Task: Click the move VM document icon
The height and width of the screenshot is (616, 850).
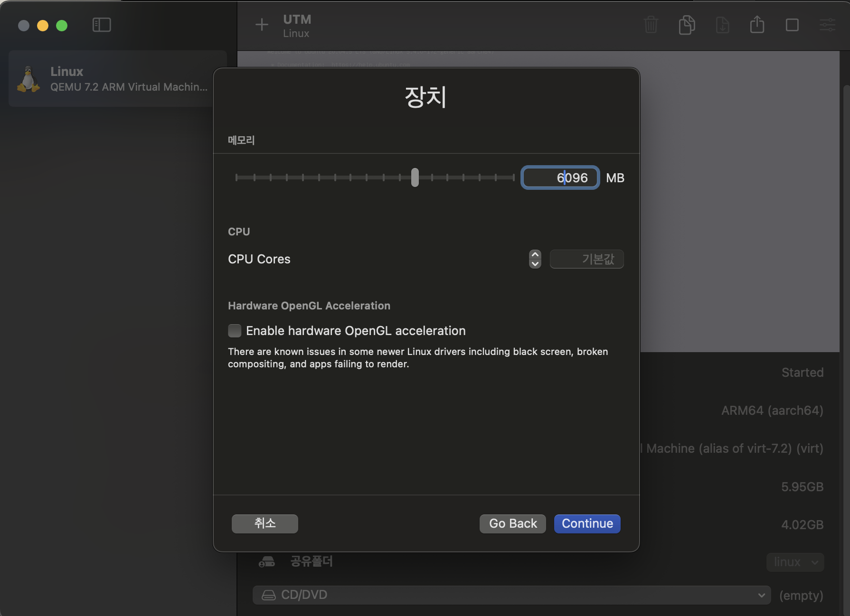Action: [722, 25]
